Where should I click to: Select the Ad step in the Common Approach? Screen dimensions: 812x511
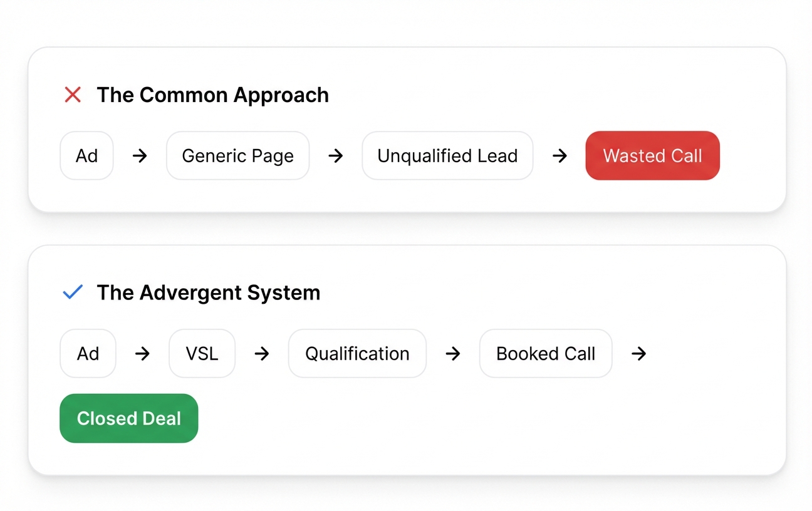(86, 156)
